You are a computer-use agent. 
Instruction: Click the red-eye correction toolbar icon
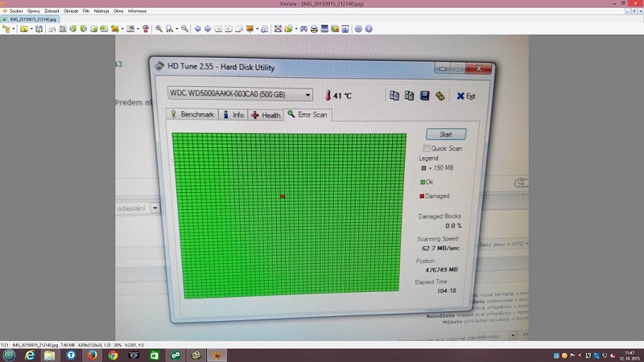click(x=146, y=29)
